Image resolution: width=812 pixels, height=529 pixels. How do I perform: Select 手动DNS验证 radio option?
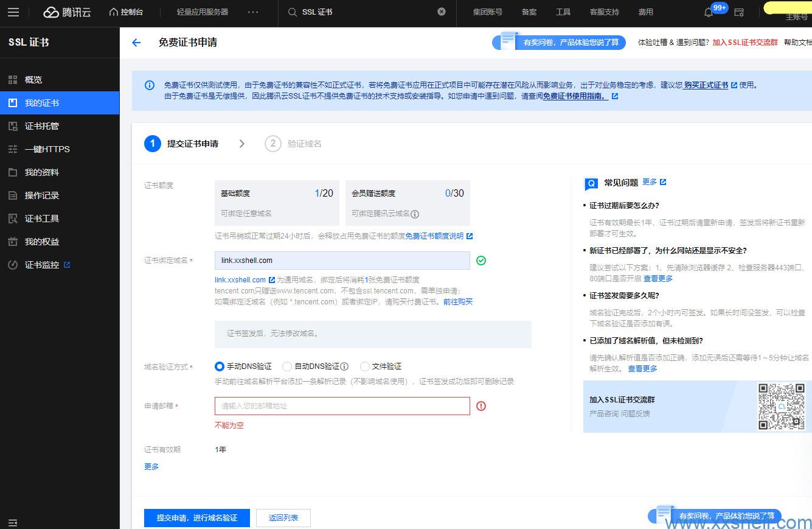[x=220, y=366]
